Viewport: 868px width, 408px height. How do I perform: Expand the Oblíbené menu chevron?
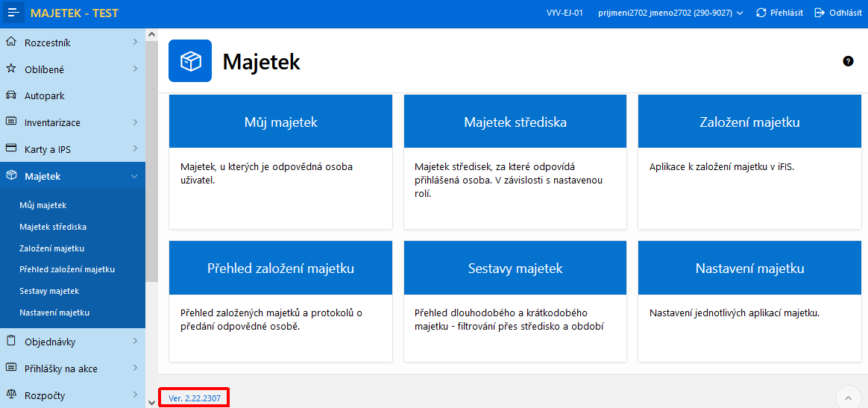(135, 69)
